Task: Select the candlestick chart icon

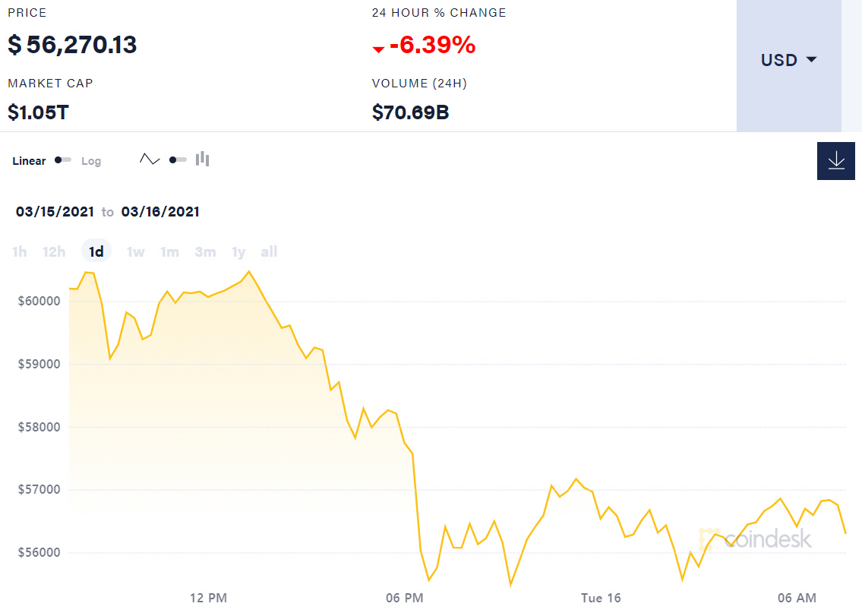Action: [202, 160]
